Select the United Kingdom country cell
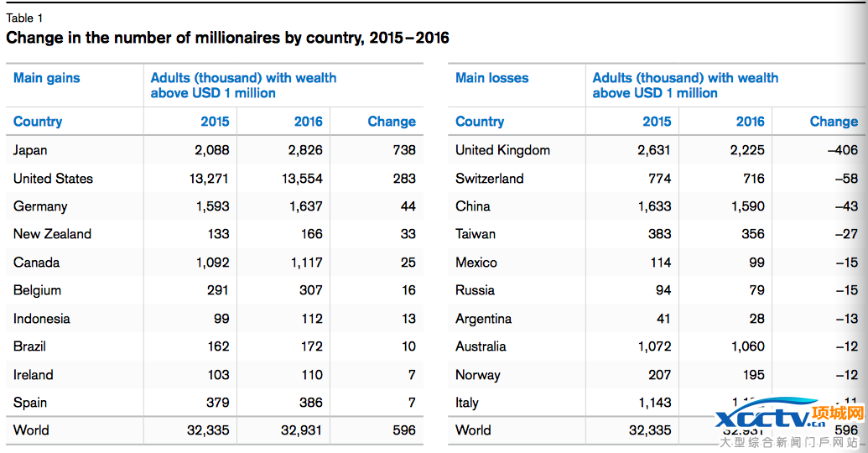Image resolution: width=868 pixels, height=453 pixels. click(502, 150)
